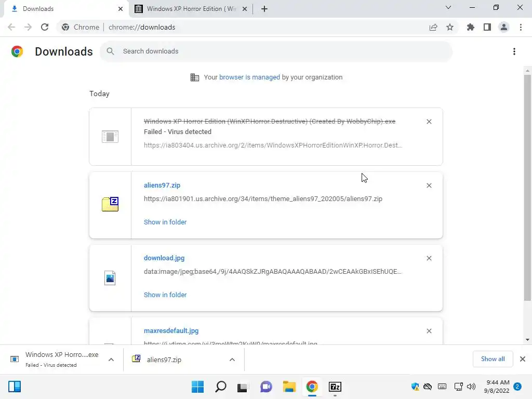Screen dimensions: 532x399
Task: Click the Chrome logo beside Downloads heading
Action: (x=17, y=51)
